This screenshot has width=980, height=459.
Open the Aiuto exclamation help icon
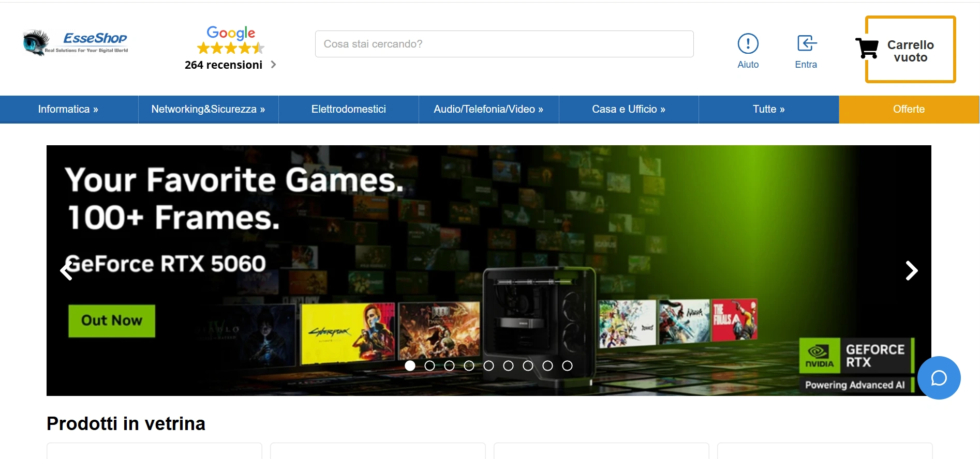[748, 43]
